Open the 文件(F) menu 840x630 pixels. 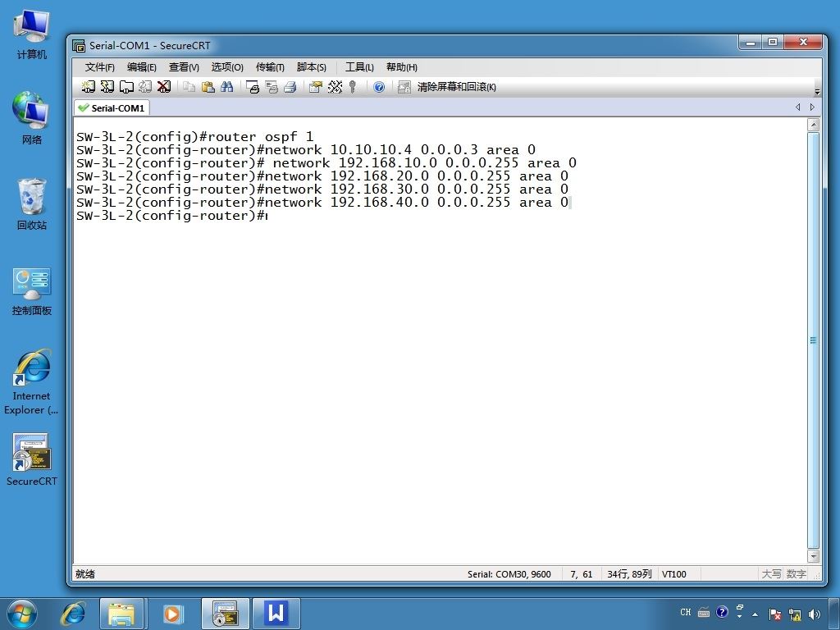click(x=99, y=67)
